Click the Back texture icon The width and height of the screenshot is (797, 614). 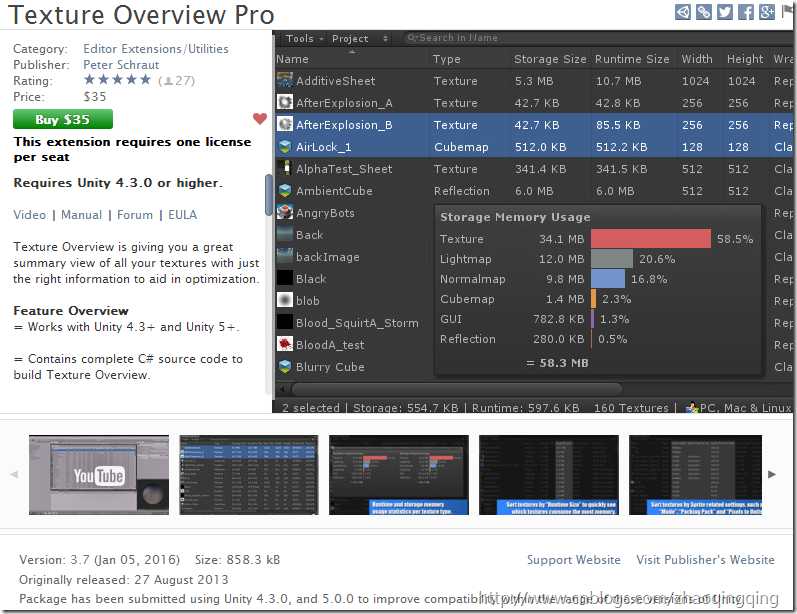(x=285, y=234)
